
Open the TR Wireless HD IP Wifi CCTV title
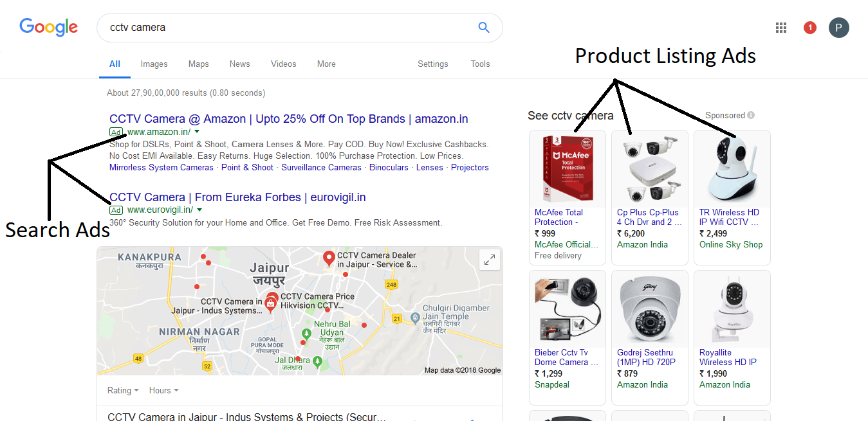(x=730, y=217)
